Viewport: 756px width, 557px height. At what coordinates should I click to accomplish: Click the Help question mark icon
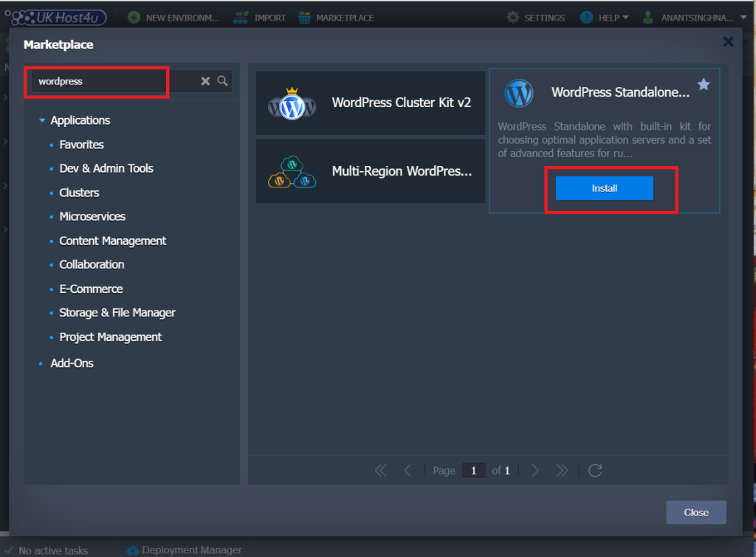(586, 18)
